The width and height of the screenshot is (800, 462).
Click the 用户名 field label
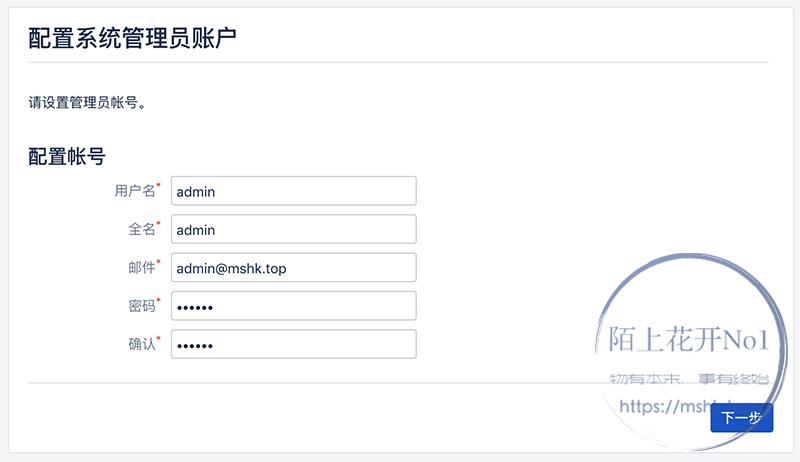click(135, 191)
